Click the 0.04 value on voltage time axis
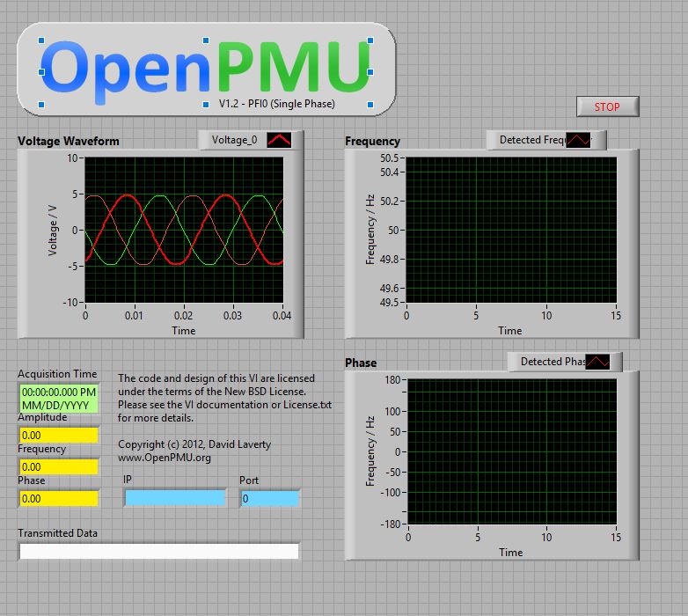Viewport: 688px width, 616px height. 282,315
